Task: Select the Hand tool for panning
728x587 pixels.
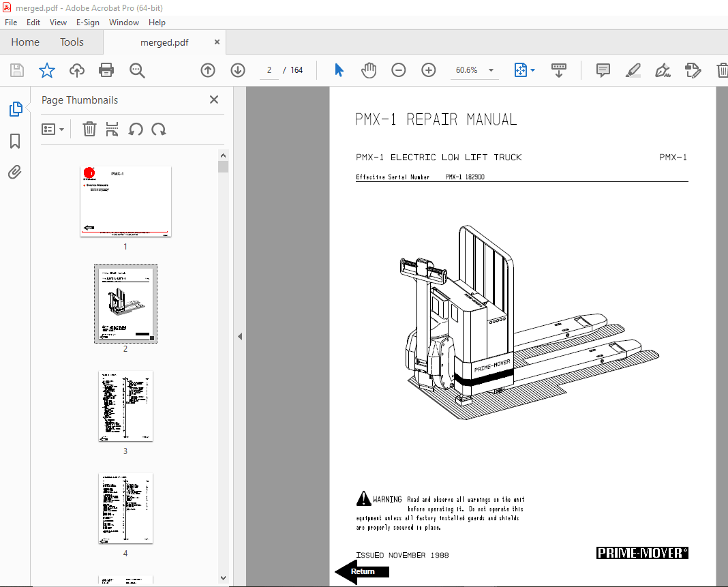Action: pos(369,70)
